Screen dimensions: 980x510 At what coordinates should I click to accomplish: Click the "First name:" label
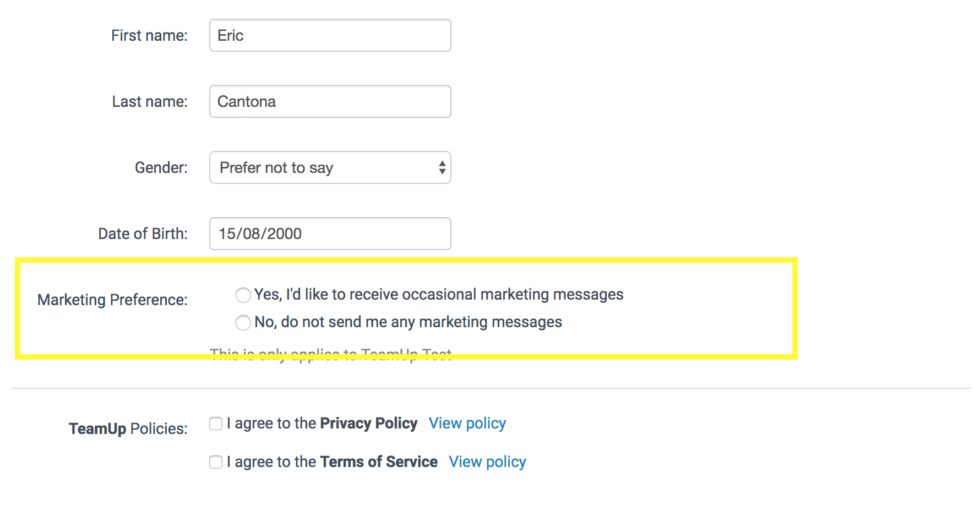pyautogui.click(x=149, y=36)
